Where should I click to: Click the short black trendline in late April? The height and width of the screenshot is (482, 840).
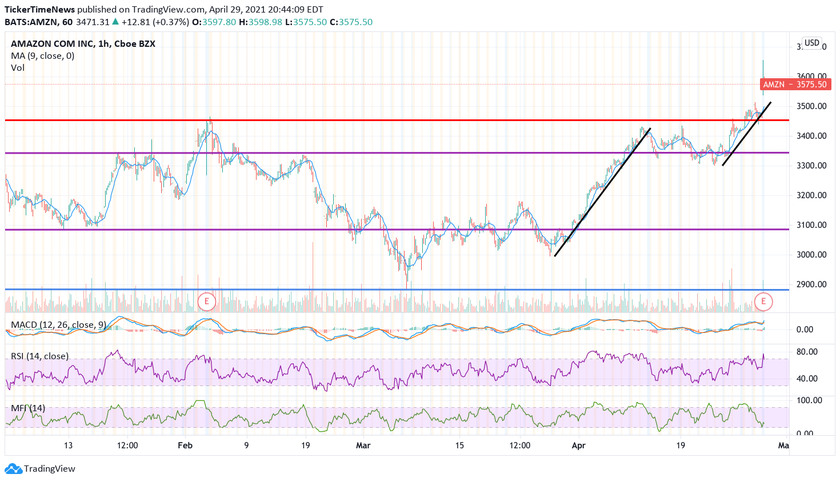[x=747, y=134]
